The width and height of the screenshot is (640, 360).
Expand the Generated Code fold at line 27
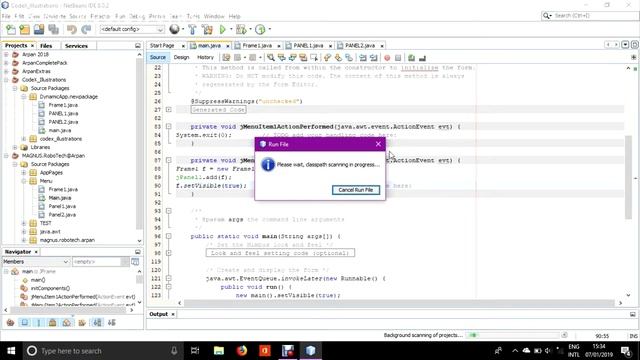pyautogui.click(x=168, y=109)
